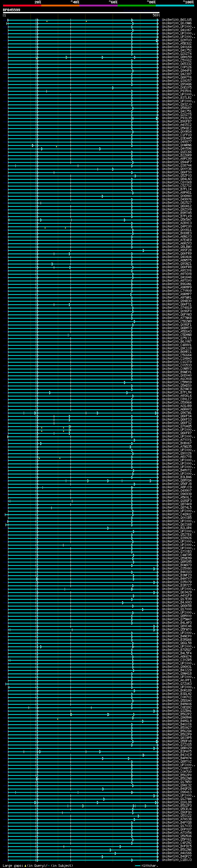This screenshot has height=868, width=197.
Task: Select UniRef100_C5MHS9 hit
Action: (177, 382)
